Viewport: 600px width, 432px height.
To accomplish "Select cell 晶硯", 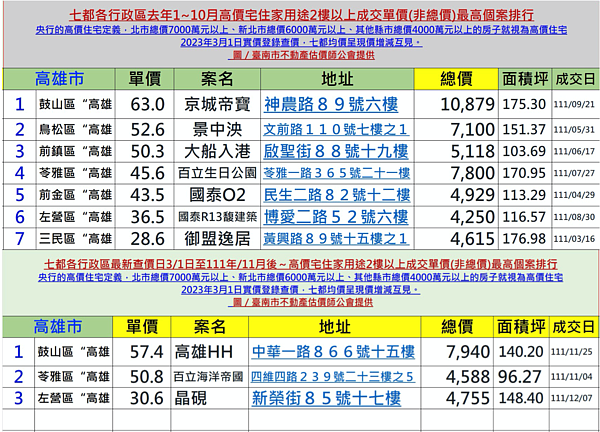I will pos(209,398).
